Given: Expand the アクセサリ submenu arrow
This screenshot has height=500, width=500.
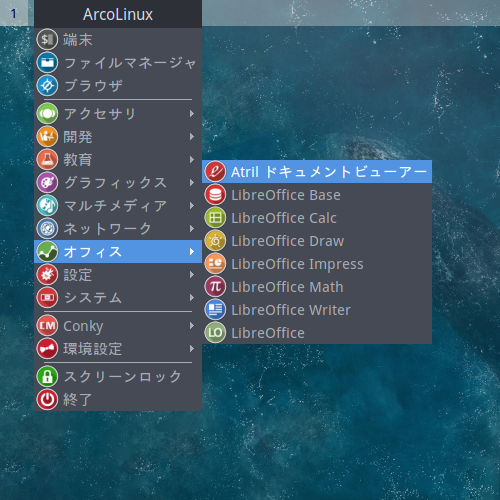Looking at the screenshot, I should tap(192, 114).
